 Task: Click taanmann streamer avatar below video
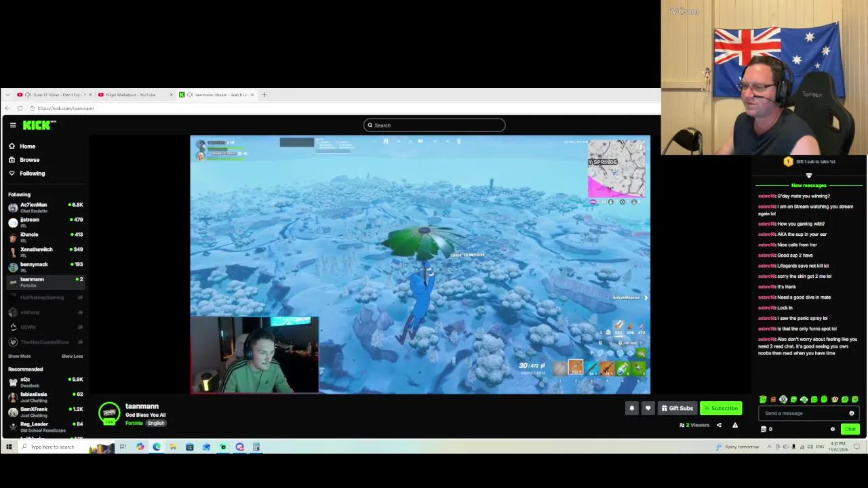click(x=109, y=413)
